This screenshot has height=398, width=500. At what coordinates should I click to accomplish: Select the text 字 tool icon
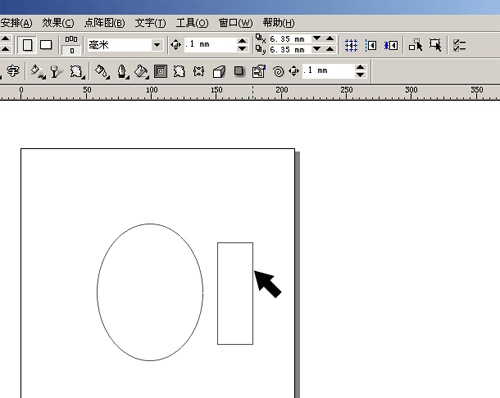[x=13, y=71]
